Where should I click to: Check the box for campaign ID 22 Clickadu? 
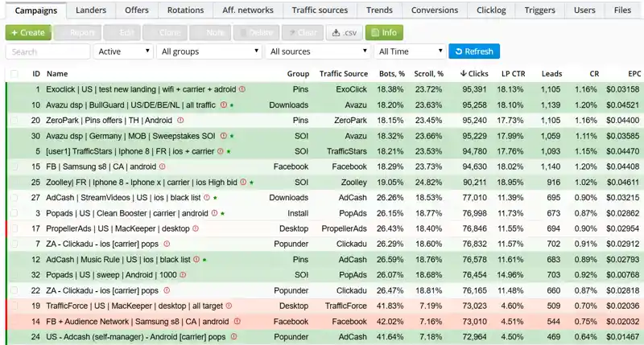pyautogui.click(x=14, y=290)
